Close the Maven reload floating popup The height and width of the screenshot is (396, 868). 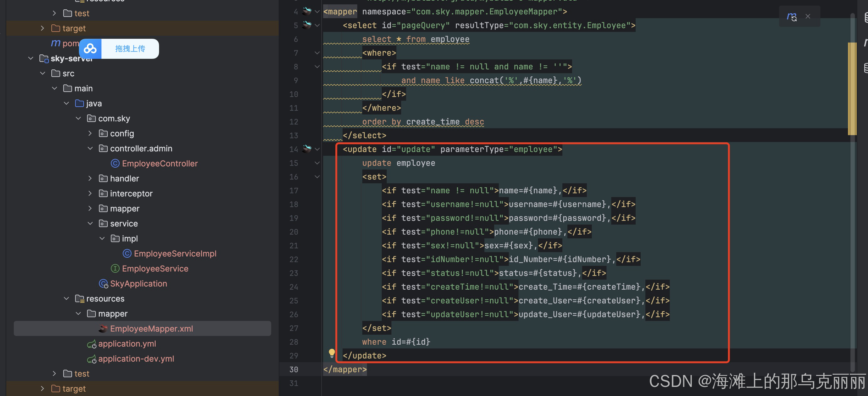pos(808,17)
